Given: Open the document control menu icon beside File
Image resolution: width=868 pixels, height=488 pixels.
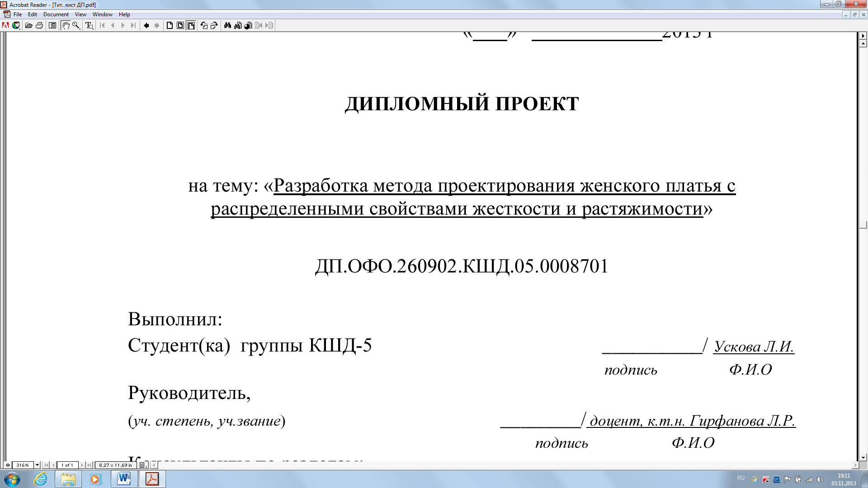Looking at the screenshot, I should coord(6,14).
